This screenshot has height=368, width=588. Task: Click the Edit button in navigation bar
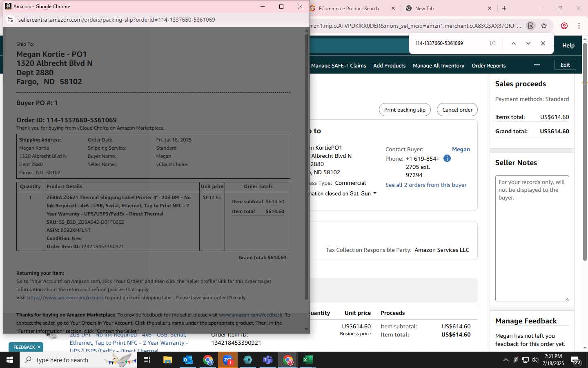(x=565, y=65)
